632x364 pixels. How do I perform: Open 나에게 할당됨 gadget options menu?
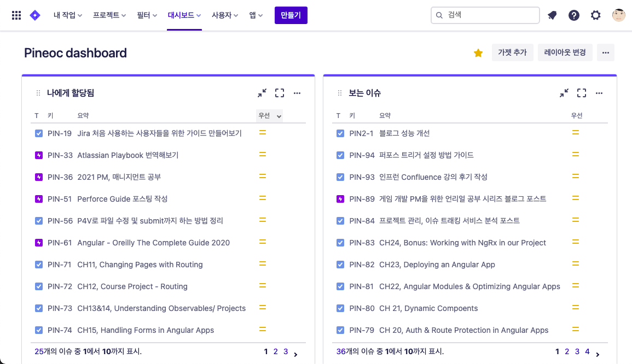(297, 93)
